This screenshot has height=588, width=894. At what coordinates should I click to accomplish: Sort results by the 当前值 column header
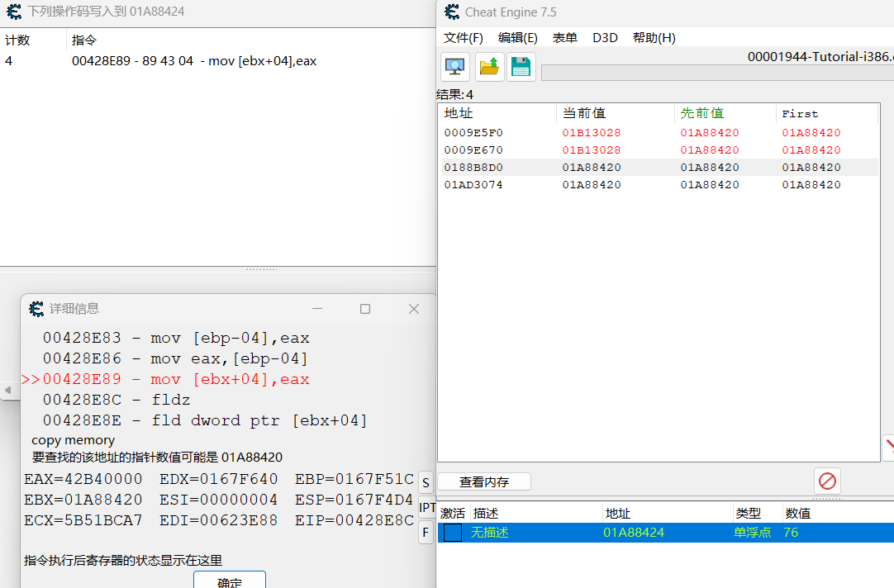point(584,114)
